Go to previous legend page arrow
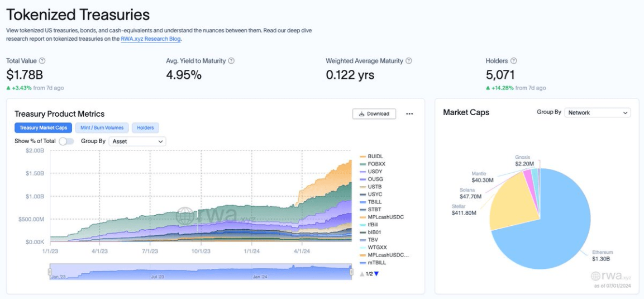This screenshot has width=644, height=299. (362, 274)
